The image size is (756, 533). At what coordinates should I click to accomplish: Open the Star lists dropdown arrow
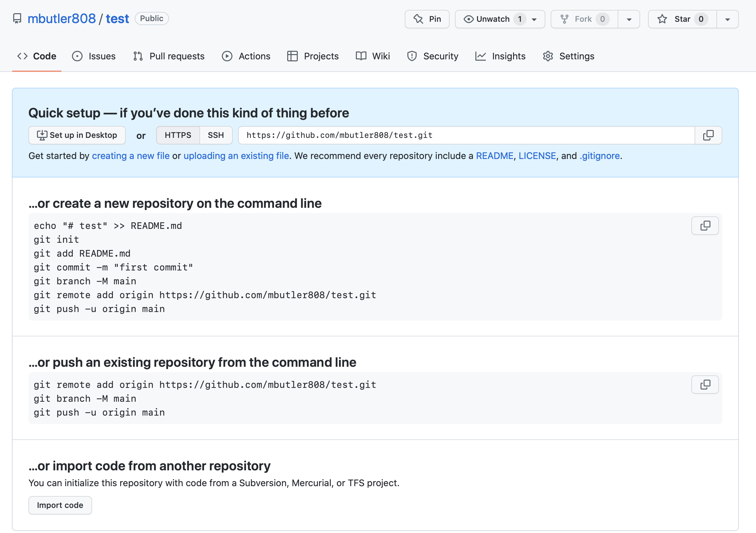[727, 19]
